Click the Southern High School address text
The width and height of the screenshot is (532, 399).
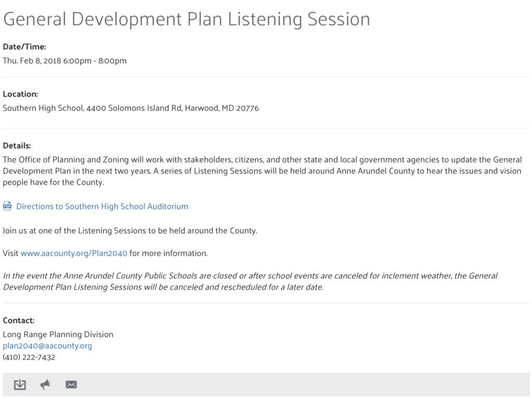(130, 108)
